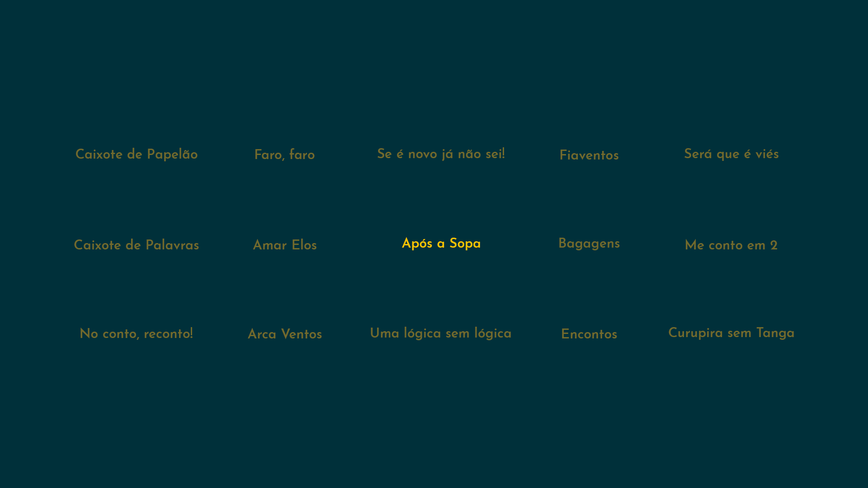Select Me conto em 2
This screenshot has width=868, height=488.
tap(731, 245)
